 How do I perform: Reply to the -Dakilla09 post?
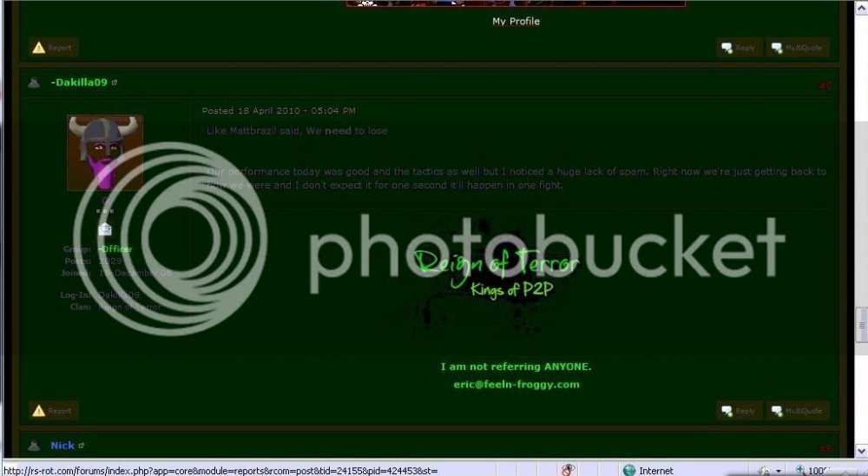point(739,411)
